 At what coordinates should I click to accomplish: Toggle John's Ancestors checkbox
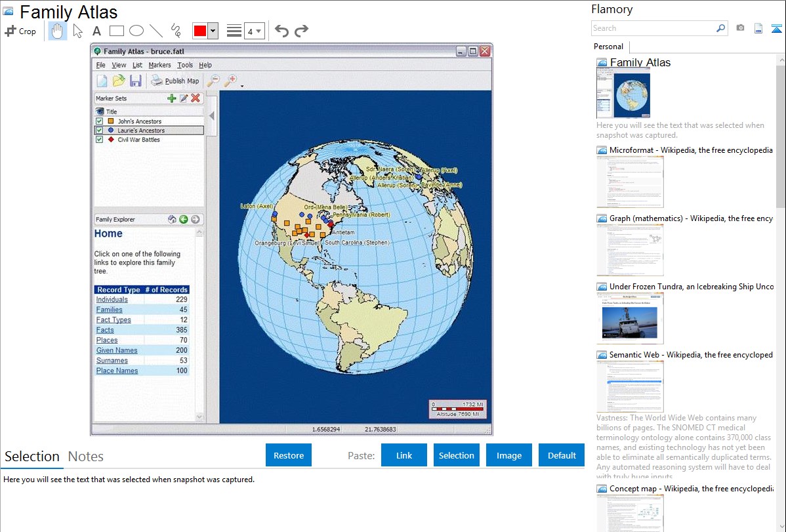[x=99, y=121]
